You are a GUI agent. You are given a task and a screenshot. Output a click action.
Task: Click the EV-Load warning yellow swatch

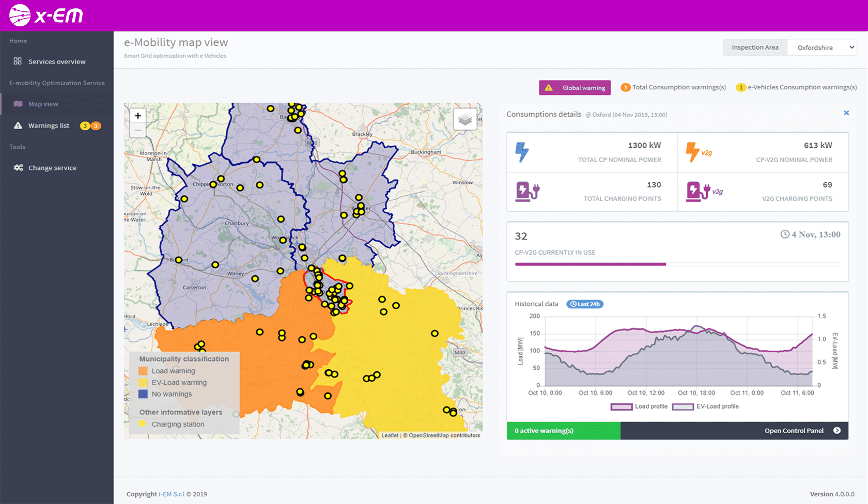click(x=143, y=383)
